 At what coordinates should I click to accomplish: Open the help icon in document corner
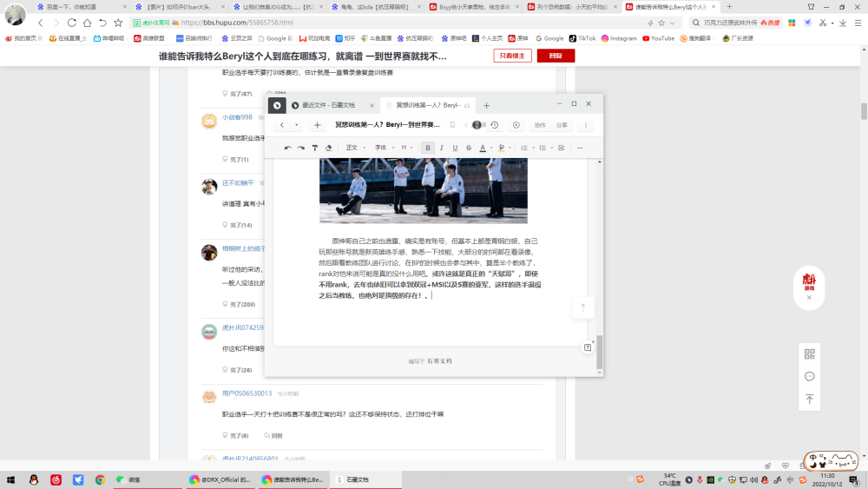click(x=588, y=347)
